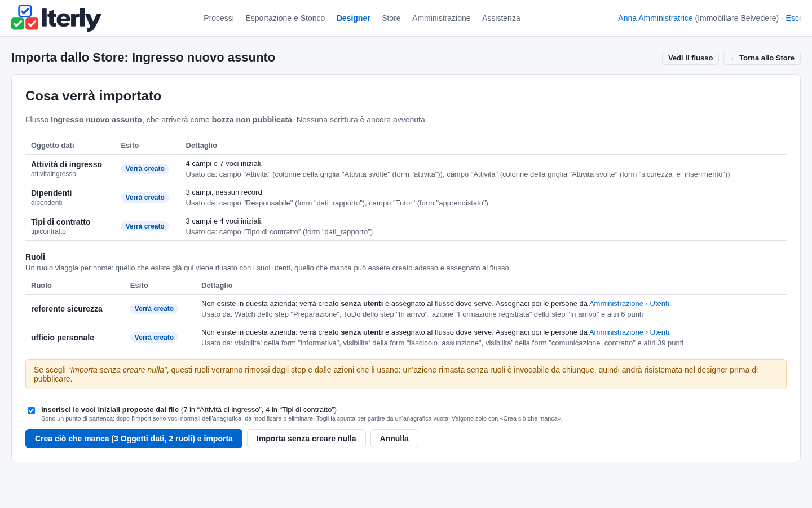This screenshot has height=508, width=812.
Task: Cancel the import with Annulla
Action: point(394,439)
